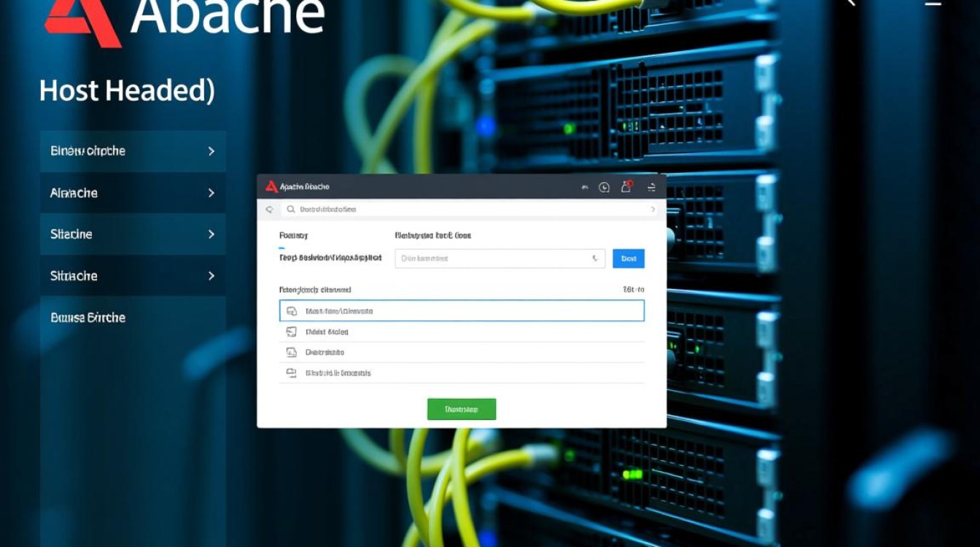Click the phone icon inside the text field

[595, 258]
